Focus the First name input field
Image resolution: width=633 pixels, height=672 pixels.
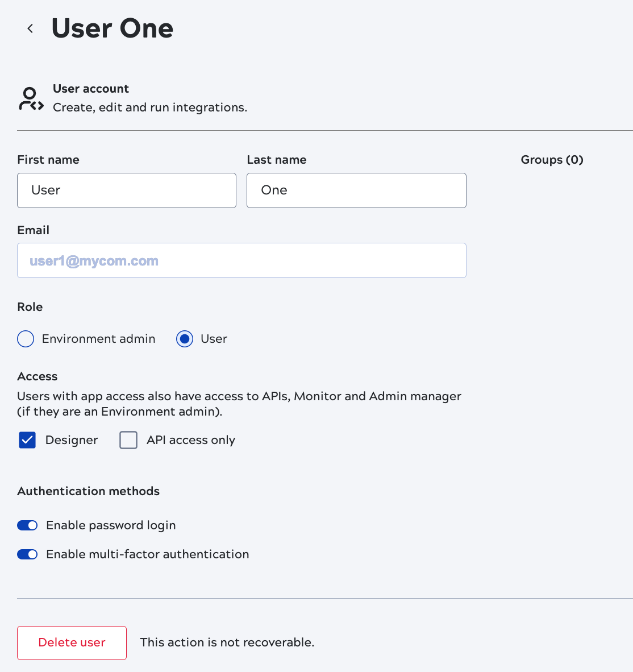click(x=127, y=190)
